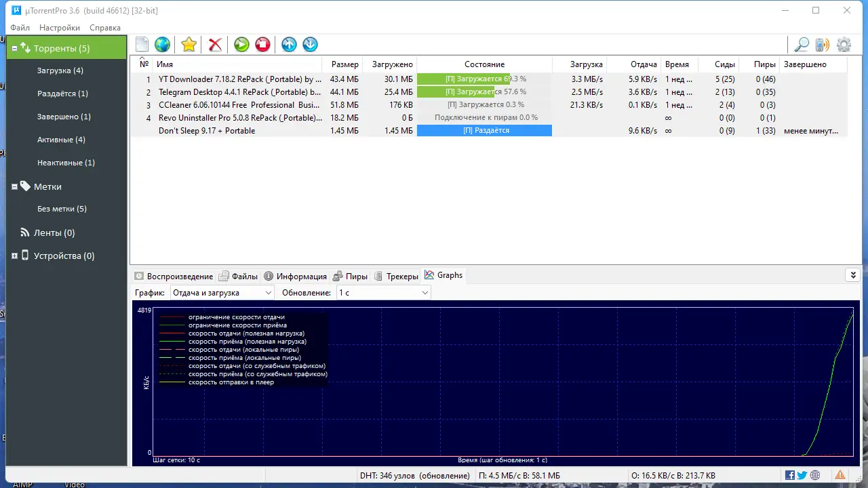
Task: Collapse details pane with double-chevron button
Action: point(853,275)
